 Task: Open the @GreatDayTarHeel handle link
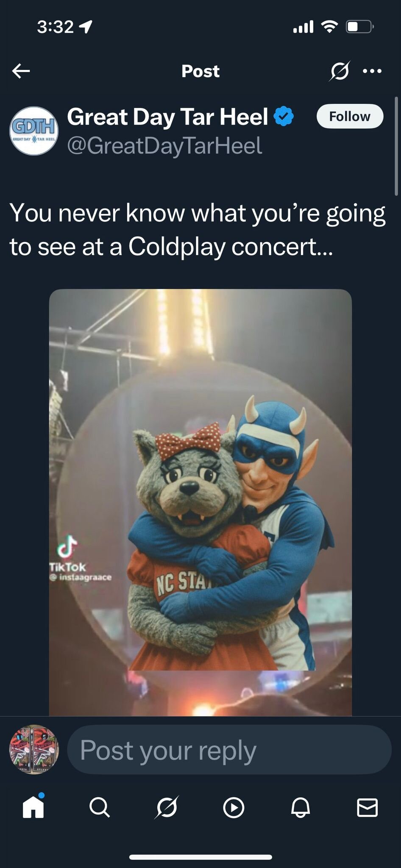[x=164, y=145]
